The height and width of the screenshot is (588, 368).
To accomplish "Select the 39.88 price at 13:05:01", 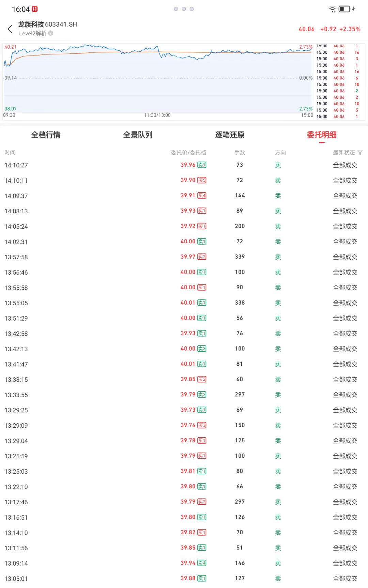I will tap(188, 578).
